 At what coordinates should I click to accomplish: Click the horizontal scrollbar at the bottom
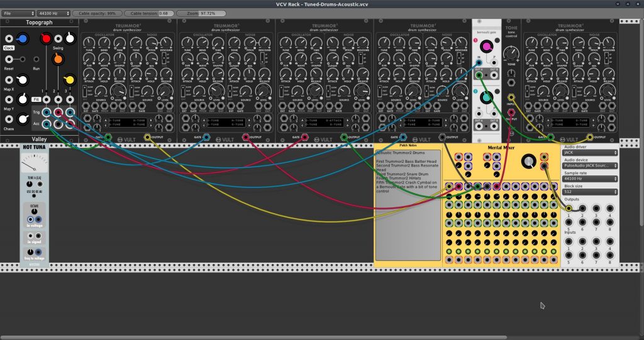point(253,338)
